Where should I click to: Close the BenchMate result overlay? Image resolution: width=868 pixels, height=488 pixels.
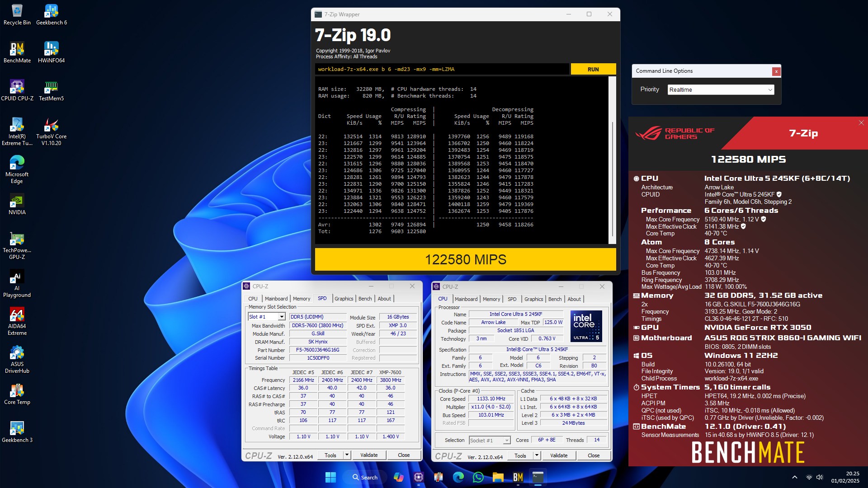pyautogui.click(x=861, y=122)
